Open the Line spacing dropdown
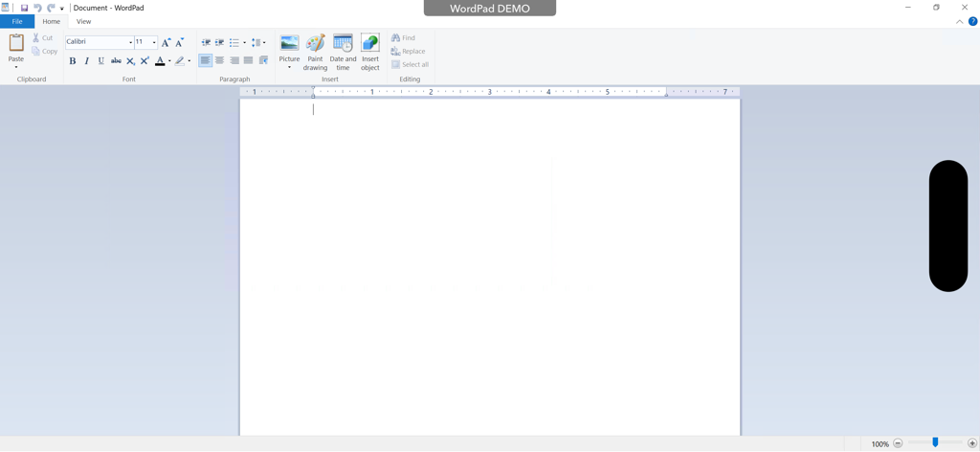The image size is (980, 452). tap(258, 42)
